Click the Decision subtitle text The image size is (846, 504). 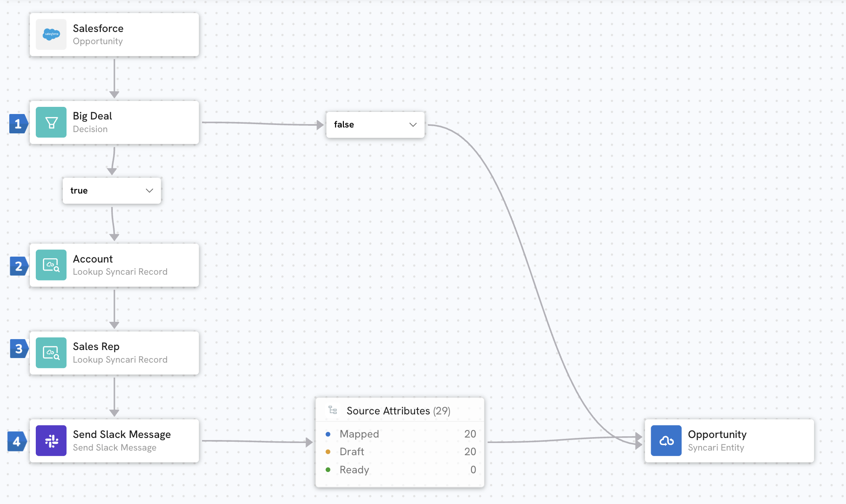90,129
